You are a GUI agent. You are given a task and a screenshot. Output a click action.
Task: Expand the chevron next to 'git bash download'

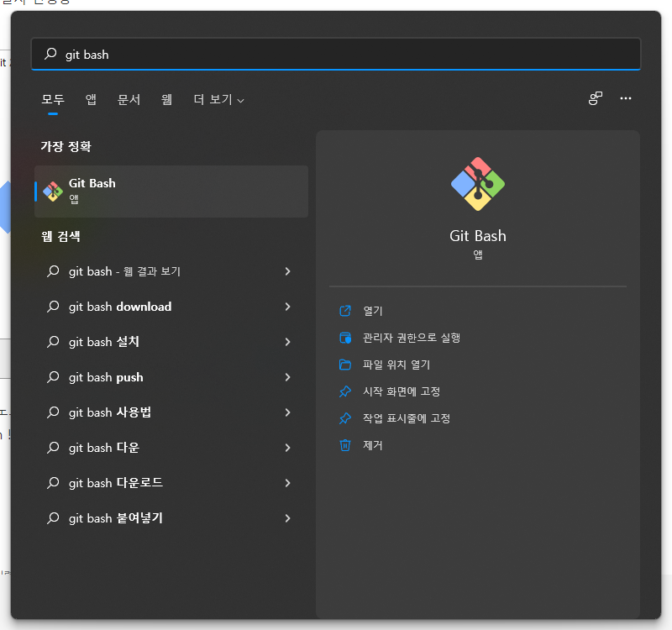pyautogui.click(x=287, y=307)
